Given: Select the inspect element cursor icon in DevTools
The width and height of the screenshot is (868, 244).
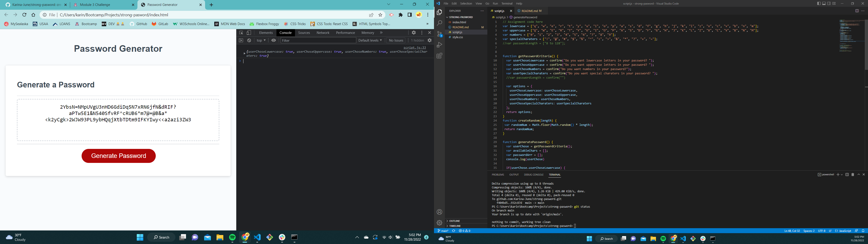Looking at the screenshot, I should pyautogui.click(x=241, y=33).
